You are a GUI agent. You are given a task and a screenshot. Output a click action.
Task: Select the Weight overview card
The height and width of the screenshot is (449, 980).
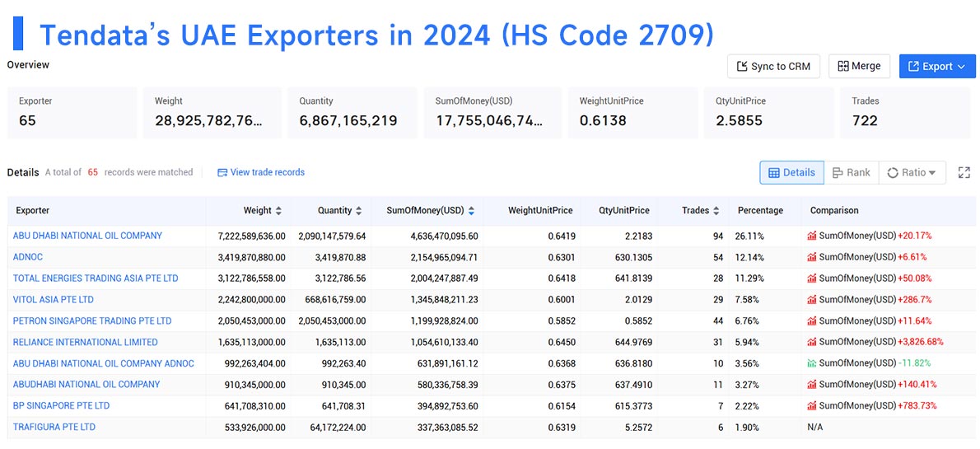[x=212, y=113]
